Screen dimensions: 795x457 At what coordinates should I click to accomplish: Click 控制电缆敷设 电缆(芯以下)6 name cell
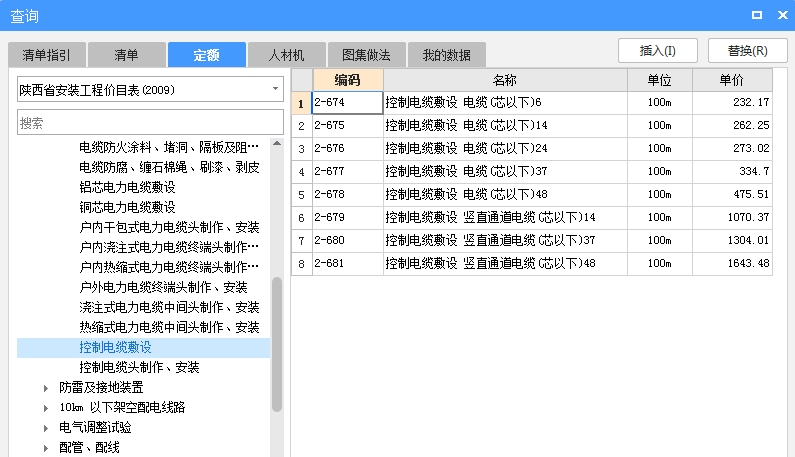point(505,102)
